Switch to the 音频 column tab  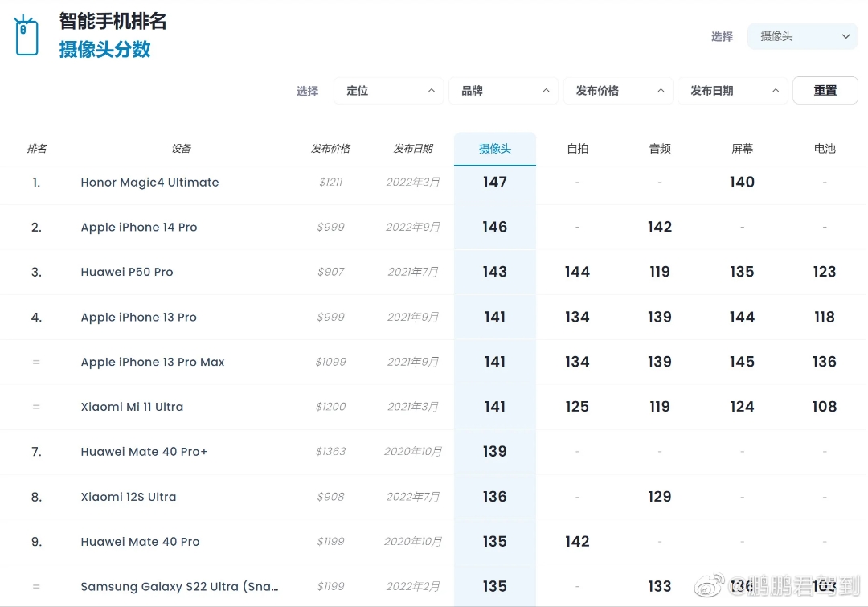coord(660,149)
